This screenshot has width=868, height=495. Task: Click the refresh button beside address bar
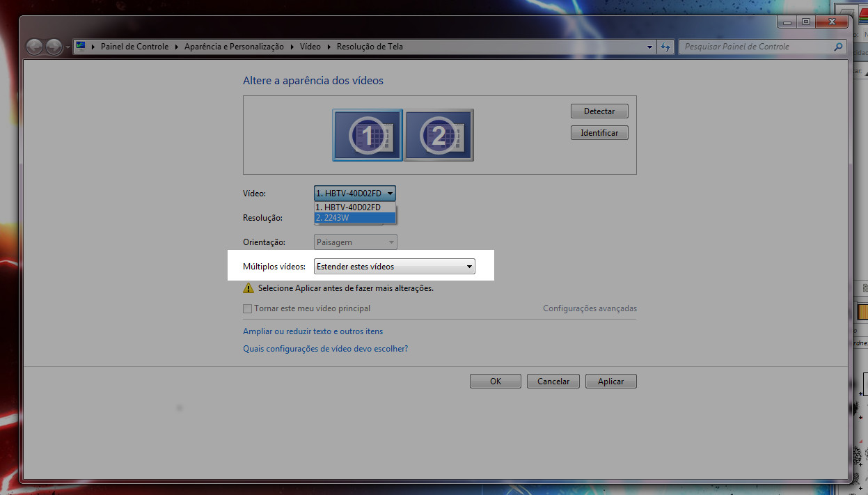(x=665, y=47)
